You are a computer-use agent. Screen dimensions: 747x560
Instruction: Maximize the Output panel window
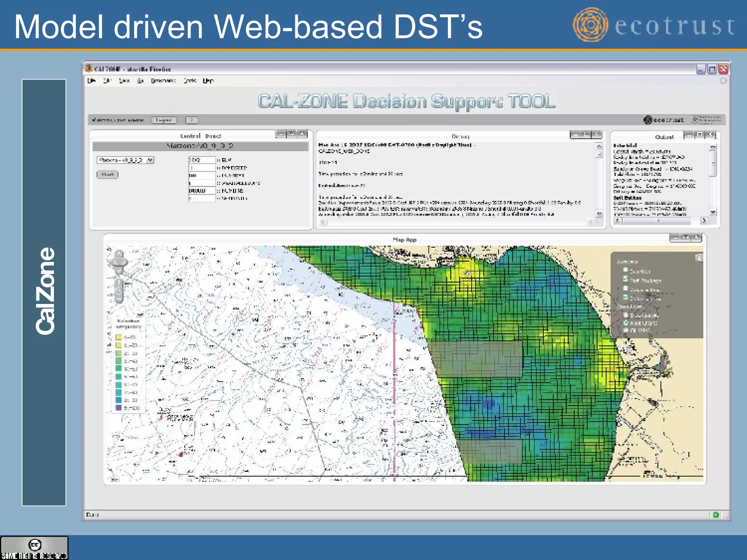click(x=699, y=135)
